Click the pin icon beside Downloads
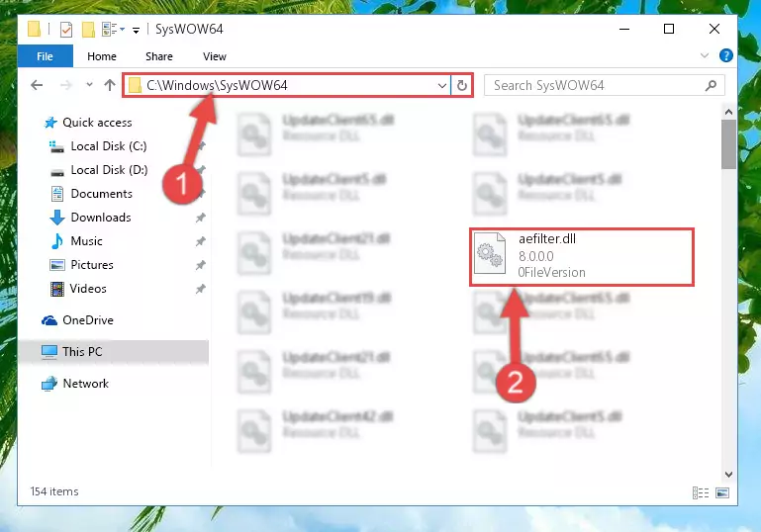Screen dimensions: 761x532 [200, 218]
